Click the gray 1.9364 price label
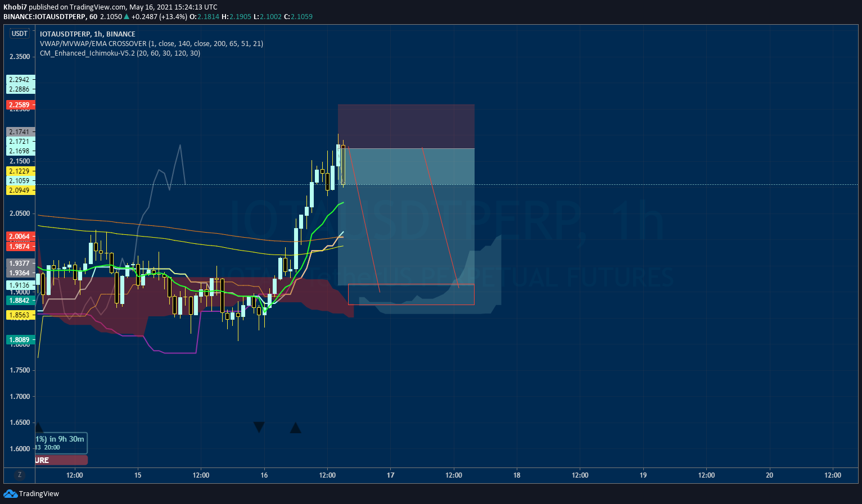Viewport: 862px width, 504px height. click(x=20, y=273)
